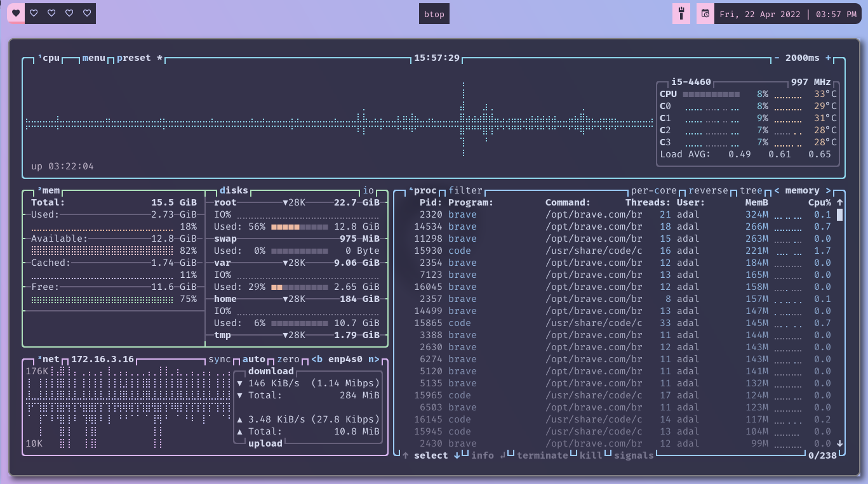Click the var disk used meter
Image resolution: width=868 pixels, height=484 pixels.
coord(300,287)
